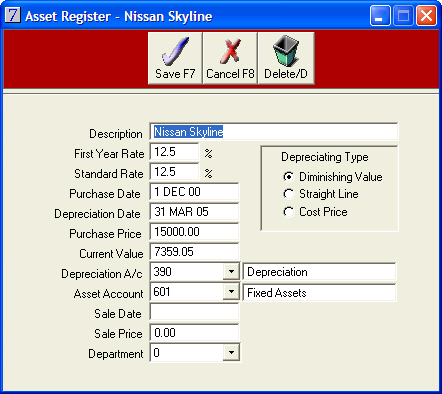Edit the Standard Rate field

pyautogui.click(x=174, y=172)
